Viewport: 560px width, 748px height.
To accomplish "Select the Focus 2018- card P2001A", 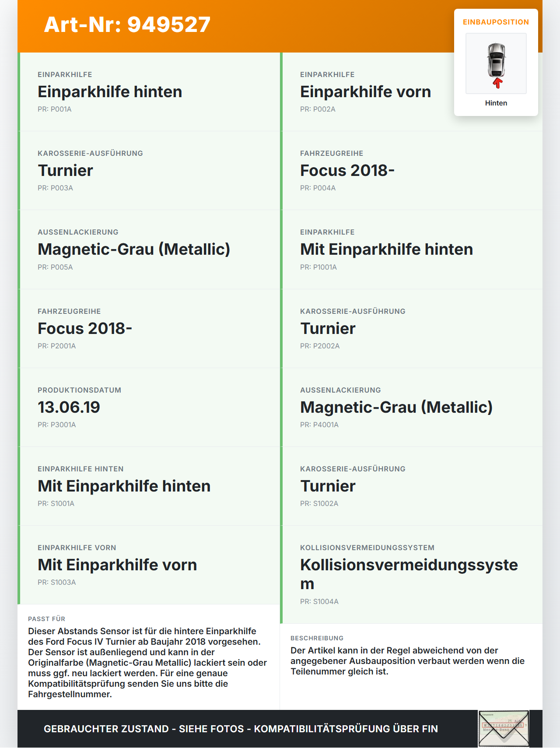I will (149, 329).
